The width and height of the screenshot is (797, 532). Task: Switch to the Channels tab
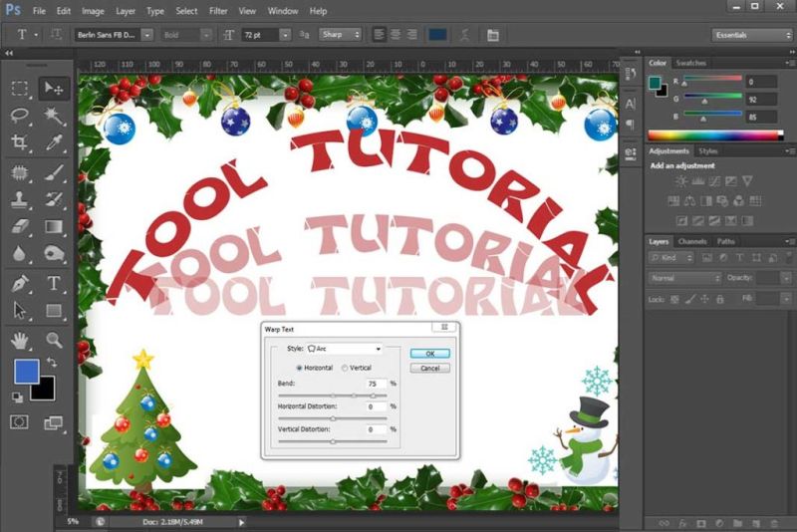pyautogui.click(x=692, y=241)
